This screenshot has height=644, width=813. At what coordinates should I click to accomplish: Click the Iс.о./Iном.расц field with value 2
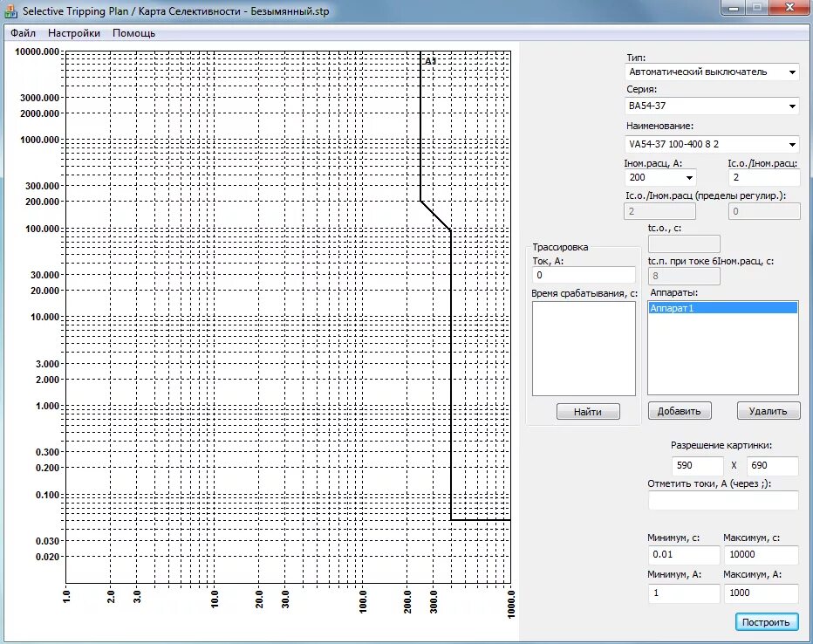(x=764, y=177)
